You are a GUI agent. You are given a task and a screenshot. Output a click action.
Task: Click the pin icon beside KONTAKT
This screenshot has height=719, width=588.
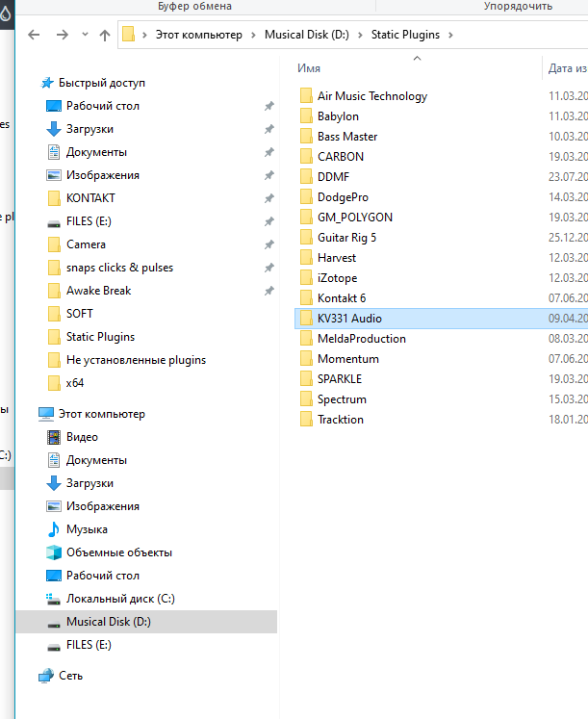[x=269, y=198]
